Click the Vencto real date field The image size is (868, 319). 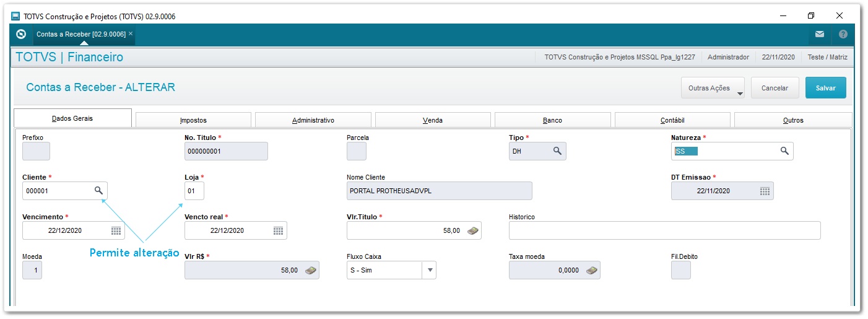click(x=236, y=230)
